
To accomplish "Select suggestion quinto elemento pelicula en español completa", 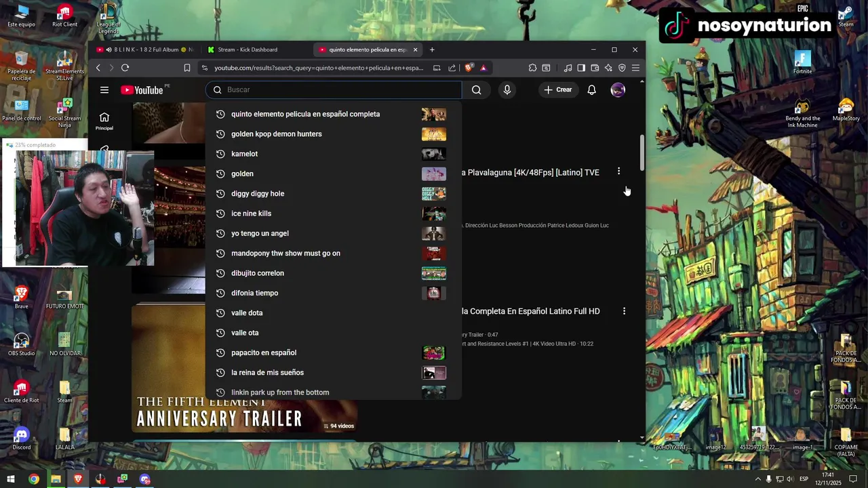I will pyautogui.click(x=333, y=114).
